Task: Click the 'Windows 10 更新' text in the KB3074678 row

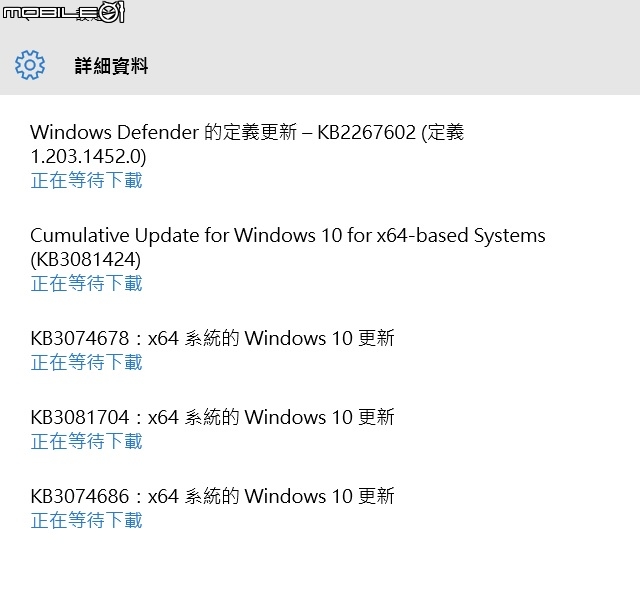Action: (x=320, y=338)
